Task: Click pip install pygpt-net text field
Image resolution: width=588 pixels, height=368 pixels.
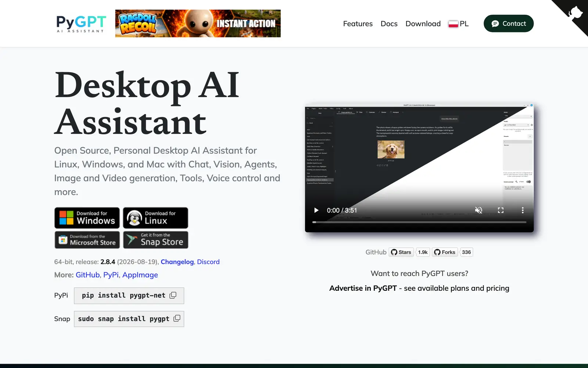Action: click(129, 296)
